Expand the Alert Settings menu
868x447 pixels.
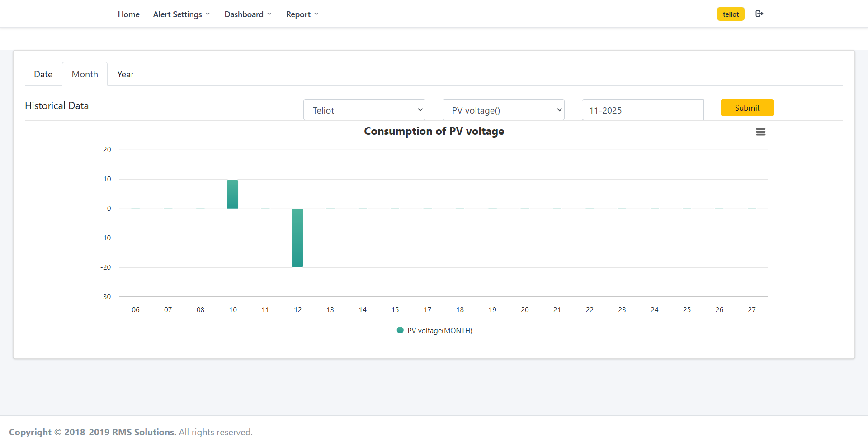click(x=181, y=14)
